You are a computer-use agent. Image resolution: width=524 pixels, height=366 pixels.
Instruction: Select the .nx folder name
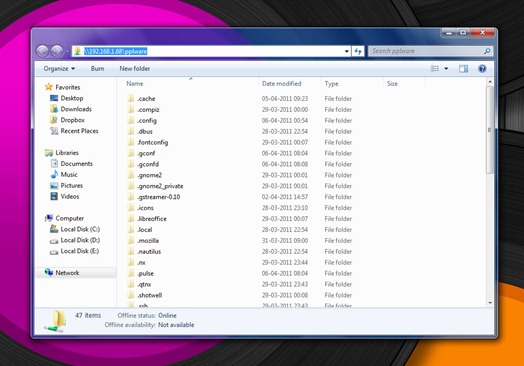[141, 262]
